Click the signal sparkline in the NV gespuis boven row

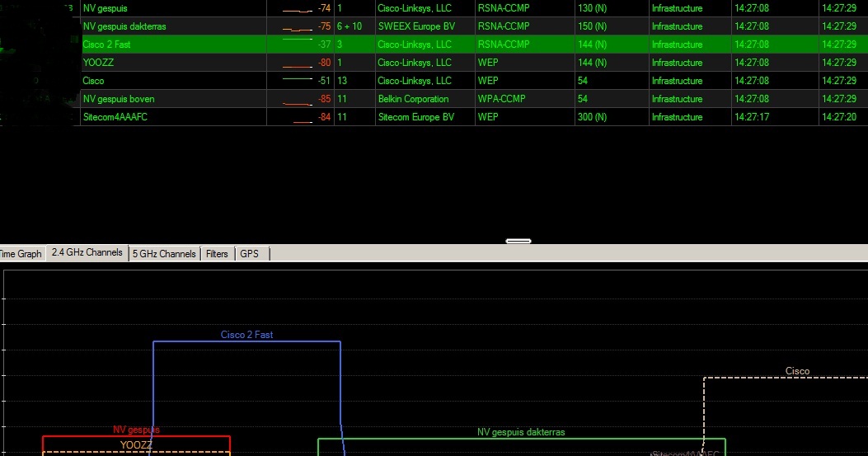pos(298,103)
